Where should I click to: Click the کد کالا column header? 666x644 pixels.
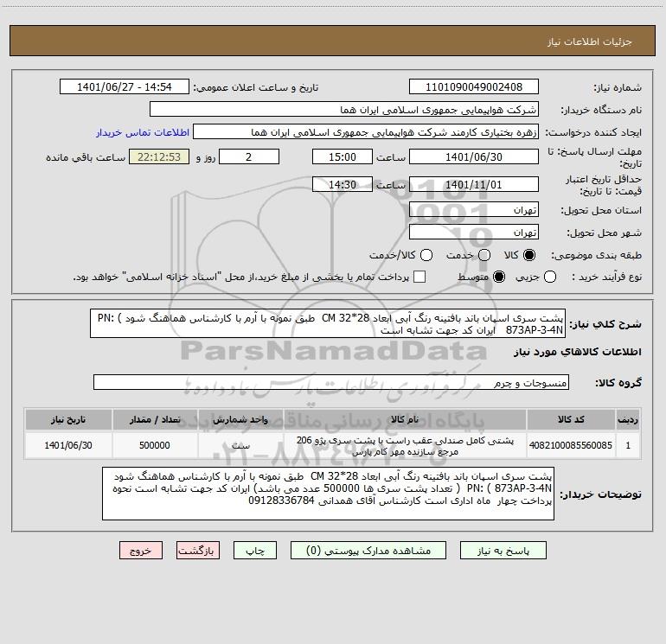(571, 419)
